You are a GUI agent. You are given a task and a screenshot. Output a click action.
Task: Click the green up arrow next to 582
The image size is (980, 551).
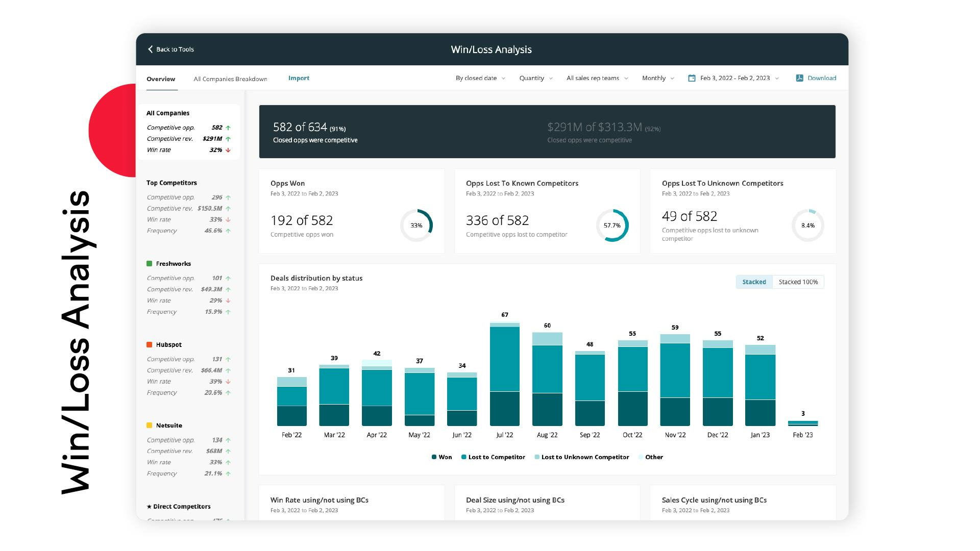tap(228, 128)
